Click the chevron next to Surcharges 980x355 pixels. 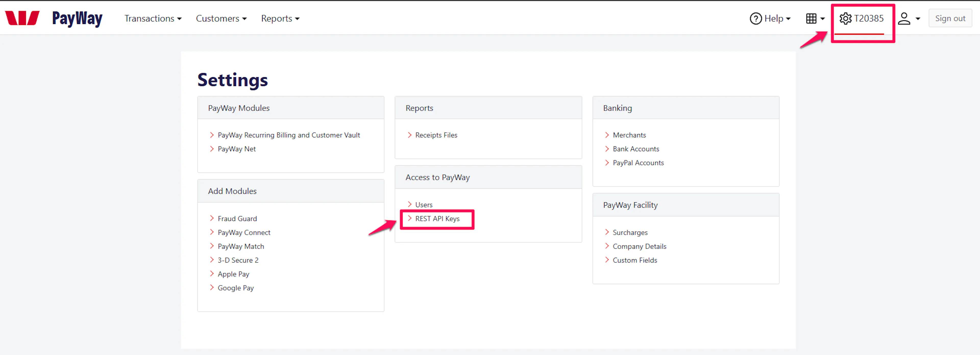pos(607,232)
